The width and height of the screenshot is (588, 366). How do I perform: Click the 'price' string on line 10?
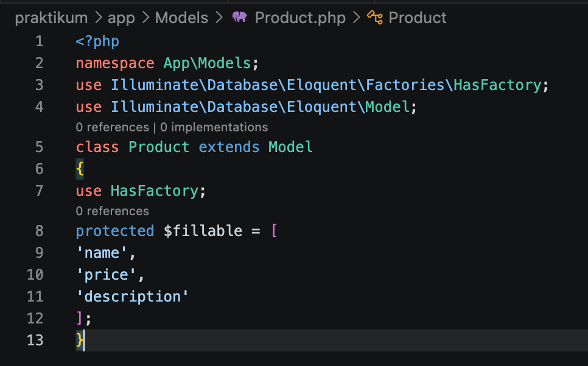pos(106,275)
